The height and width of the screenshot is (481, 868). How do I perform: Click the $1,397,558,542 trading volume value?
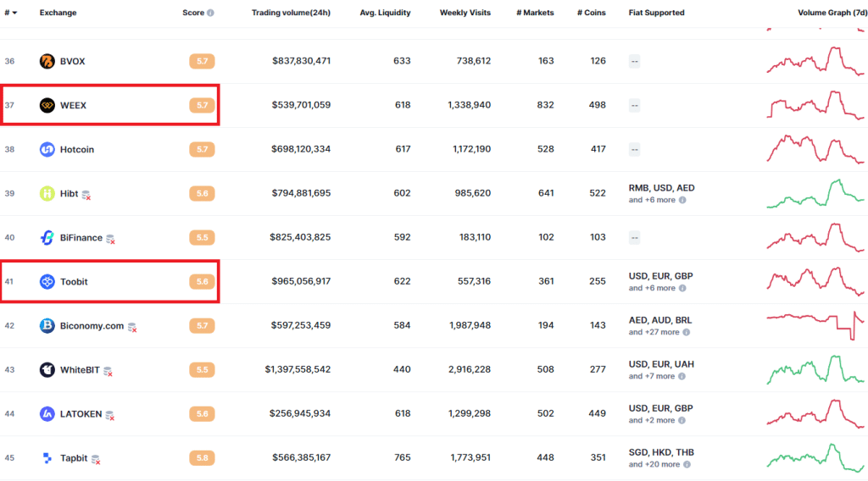point(298,369)
